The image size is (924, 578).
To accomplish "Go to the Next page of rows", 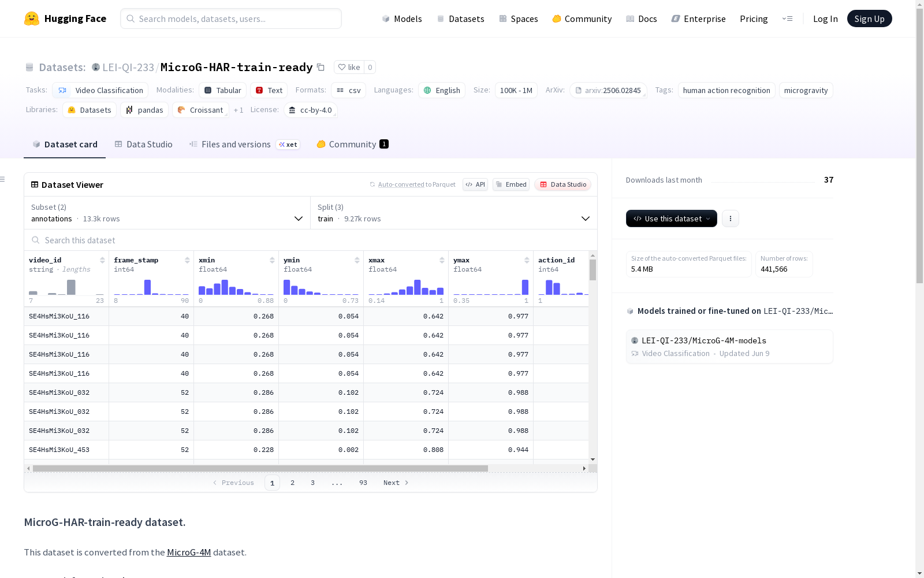I will [396, 483].
